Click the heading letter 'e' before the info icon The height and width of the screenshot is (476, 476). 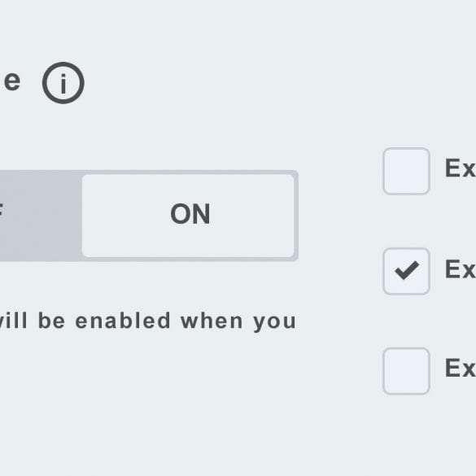(x=12, y=81)
